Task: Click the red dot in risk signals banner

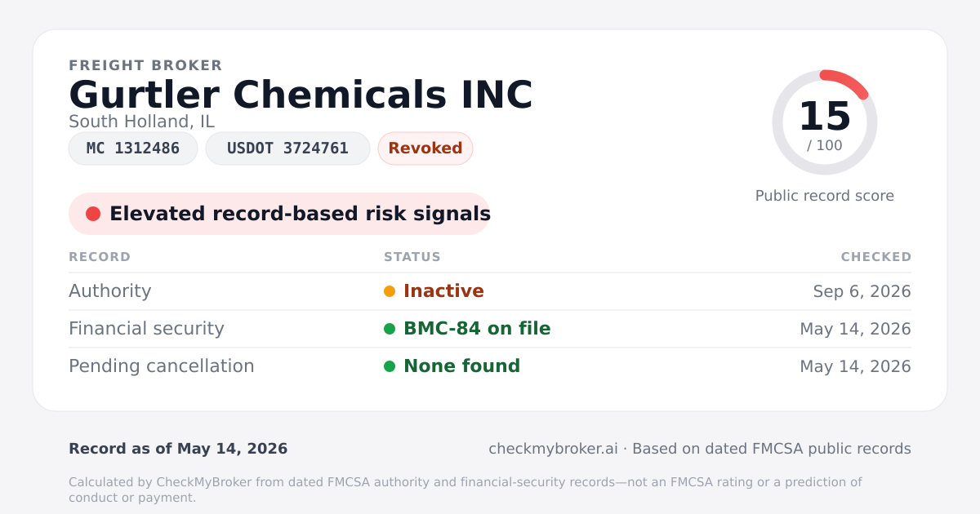Action: tap(93, 214)
